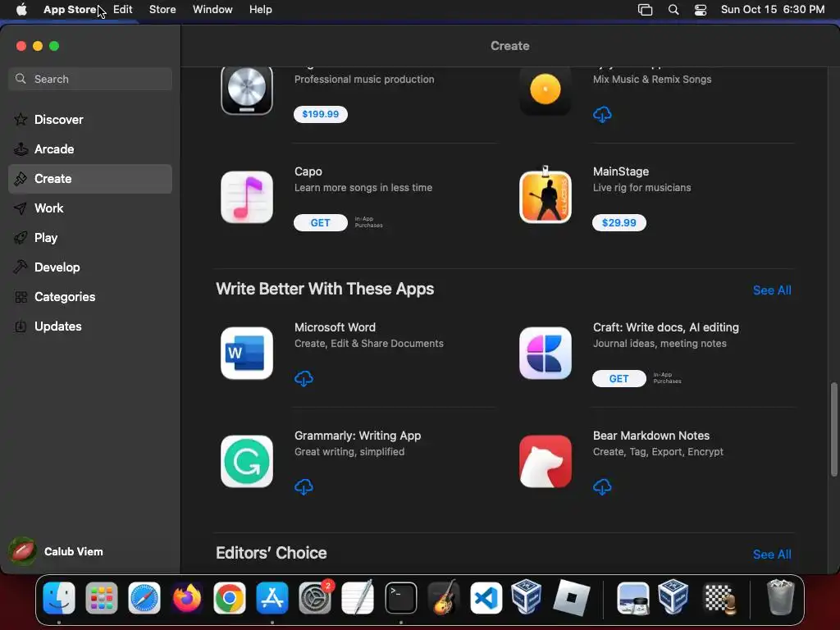Open the Capo title text
This screenshot has width=840, height=630.
(308, 171)
